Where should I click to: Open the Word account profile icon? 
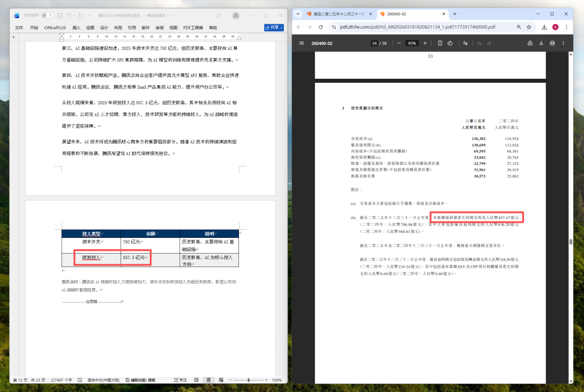[x=236, y=15]
